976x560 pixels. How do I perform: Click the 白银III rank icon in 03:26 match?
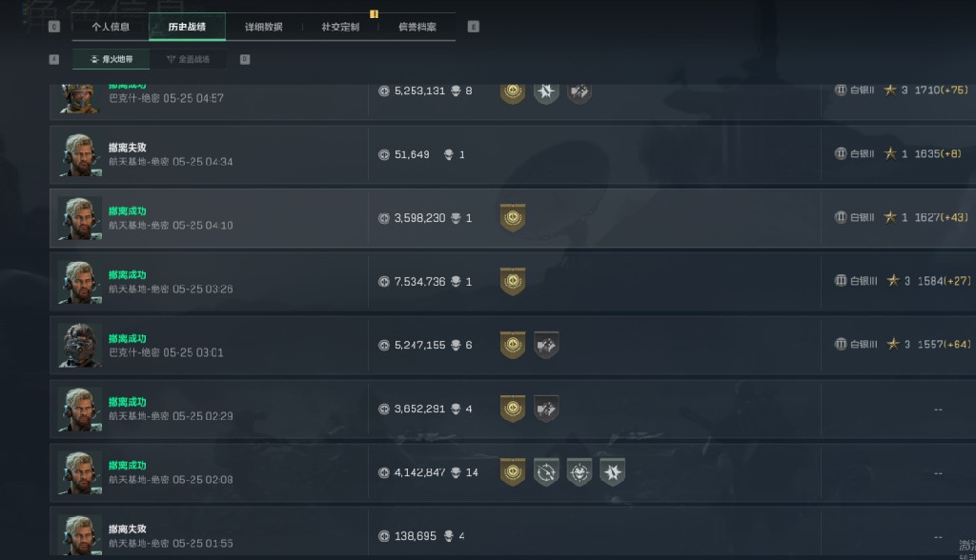(x=841, y=281)
